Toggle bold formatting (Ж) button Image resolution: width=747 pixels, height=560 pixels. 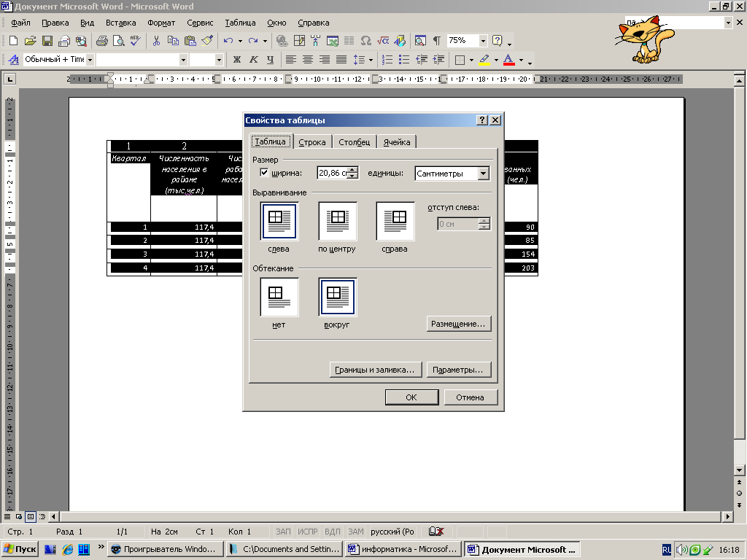coord(236,60)
